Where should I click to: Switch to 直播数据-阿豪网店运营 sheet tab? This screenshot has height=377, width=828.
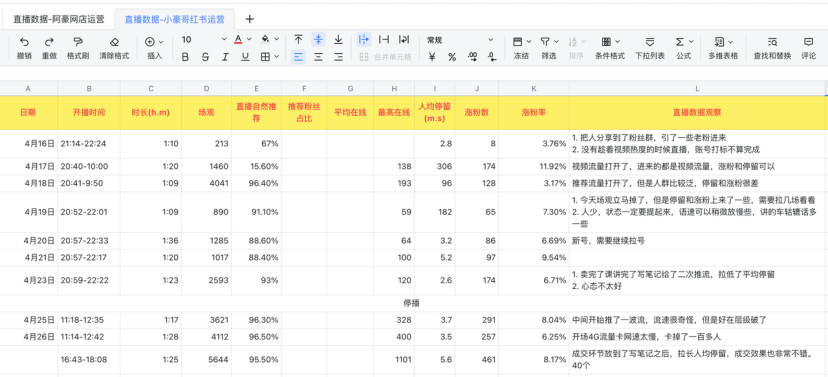coord(59,20)
